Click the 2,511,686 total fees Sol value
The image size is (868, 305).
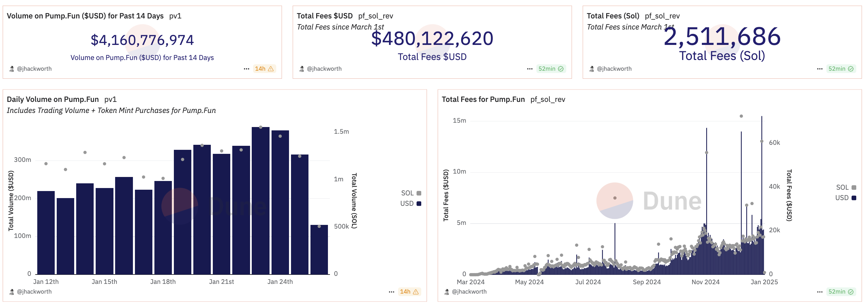(722, 36)
